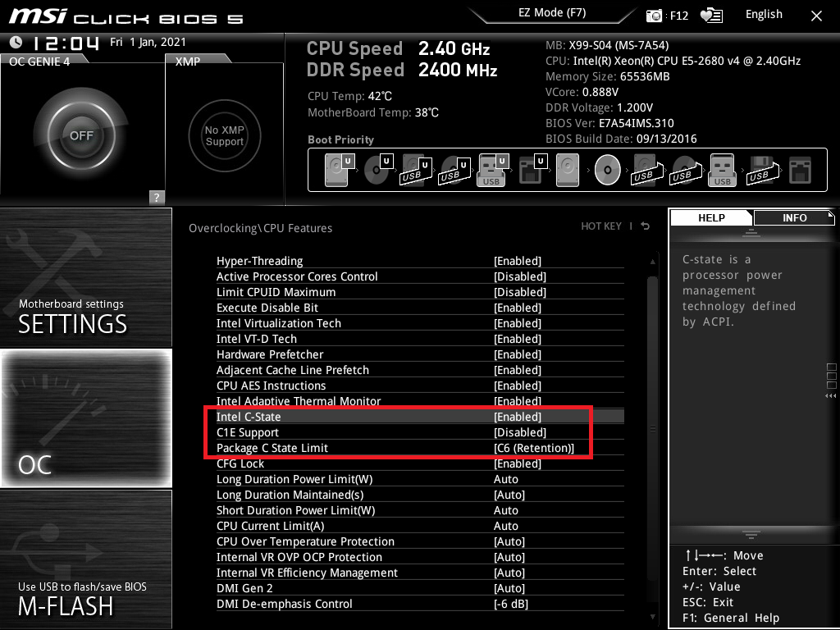Select the legacy USB key boot icon
The height and width of the screenshot is (630, 840).
(722, 170)
